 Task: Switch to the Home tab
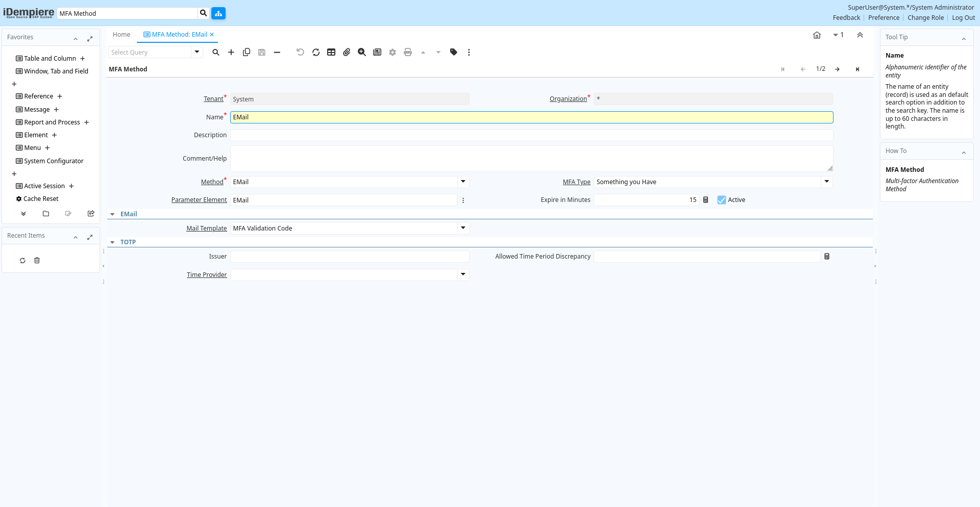[121, 35]
